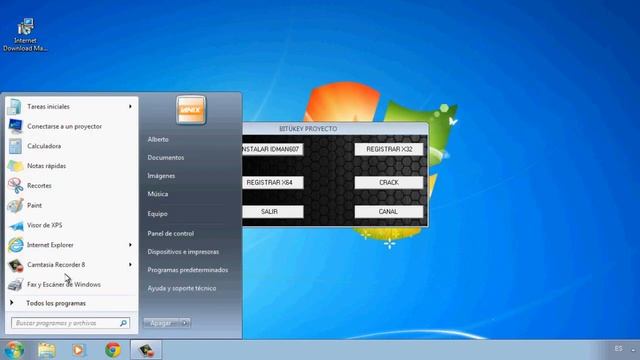Expand the Internet Explorer jump list arrow
640x360 pixels.
[130, 245]
